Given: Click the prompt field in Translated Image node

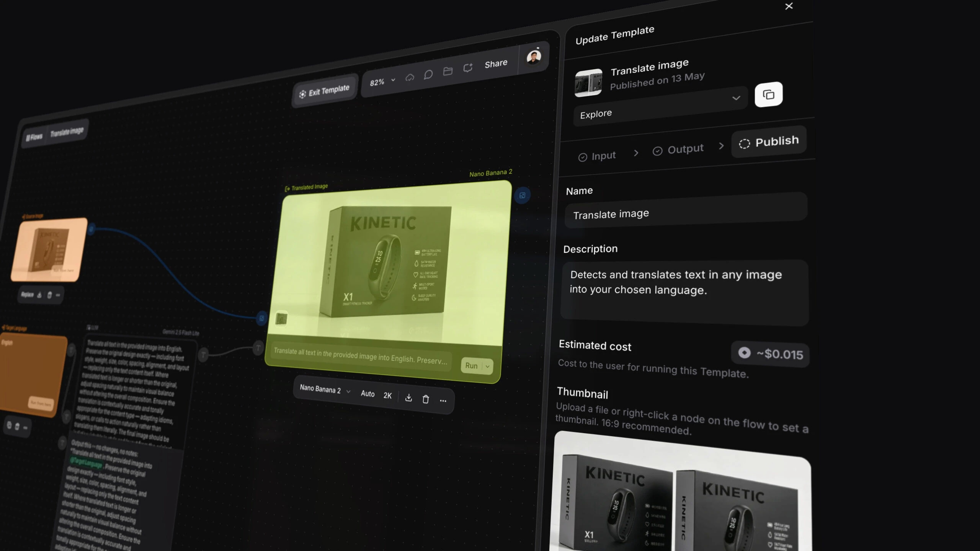Looking at the screenshot, I should (361, 356).
